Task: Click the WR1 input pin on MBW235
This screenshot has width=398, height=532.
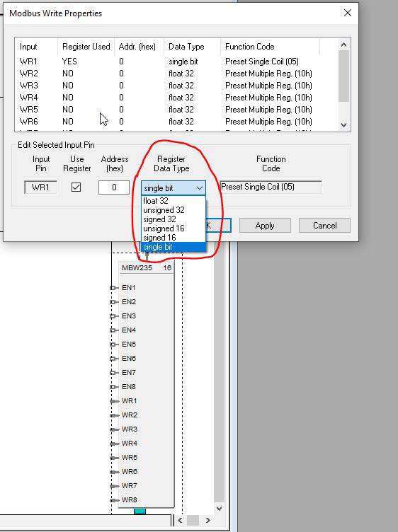Action: pos(115,401)
